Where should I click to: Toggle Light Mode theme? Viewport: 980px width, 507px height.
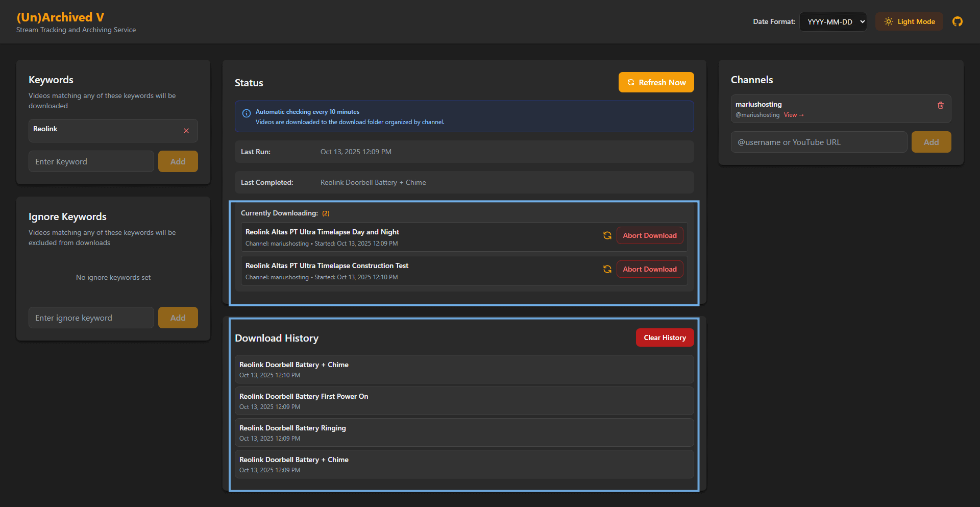pyautogui.click(x=909, y=21)
